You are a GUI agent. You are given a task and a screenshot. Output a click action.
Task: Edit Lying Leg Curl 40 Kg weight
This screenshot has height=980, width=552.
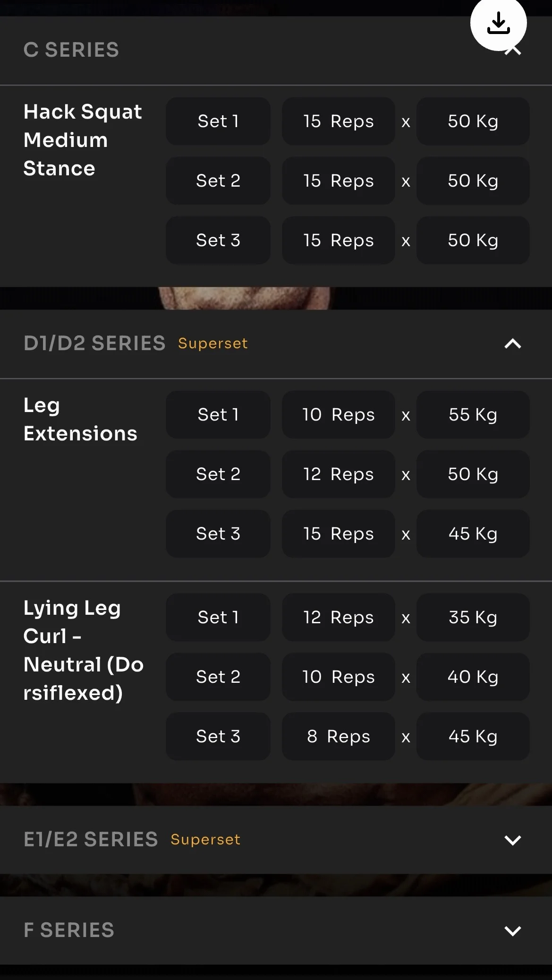[473, 677]
